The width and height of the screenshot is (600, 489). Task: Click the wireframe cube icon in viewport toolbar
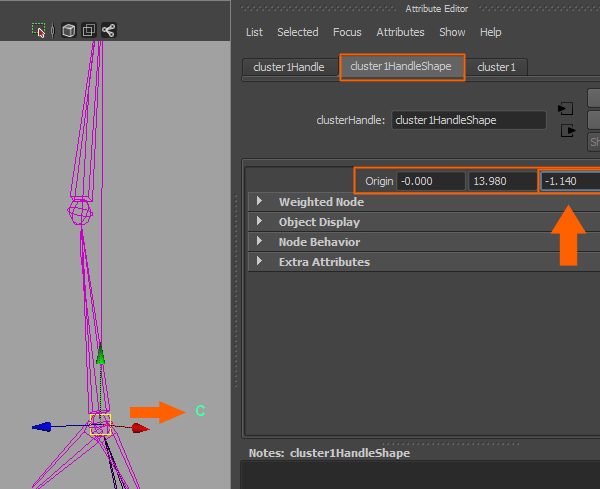coord(69,30)
